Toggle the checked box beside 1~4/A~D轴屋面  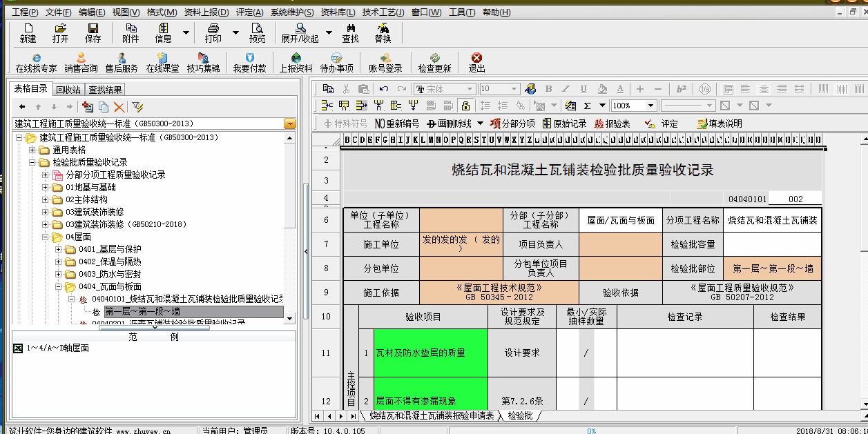[x=19, y=348]
